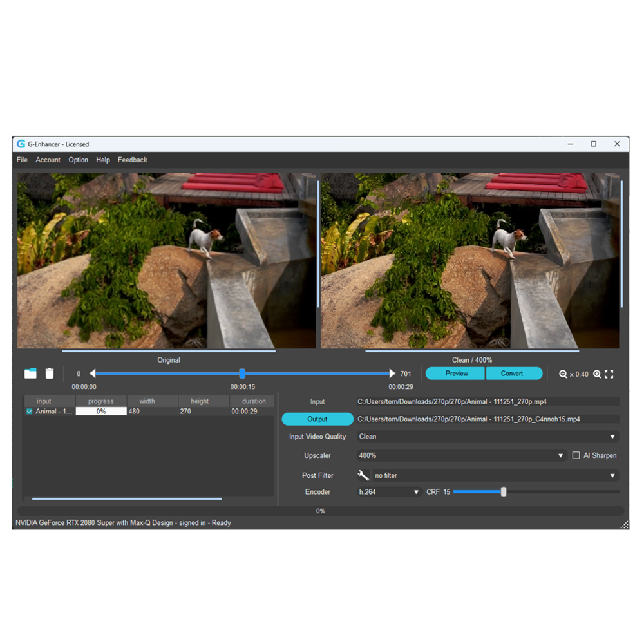644x644 pixels.
Task: Open the Input Video Quality dropdown
Action: tap(612, 436)
